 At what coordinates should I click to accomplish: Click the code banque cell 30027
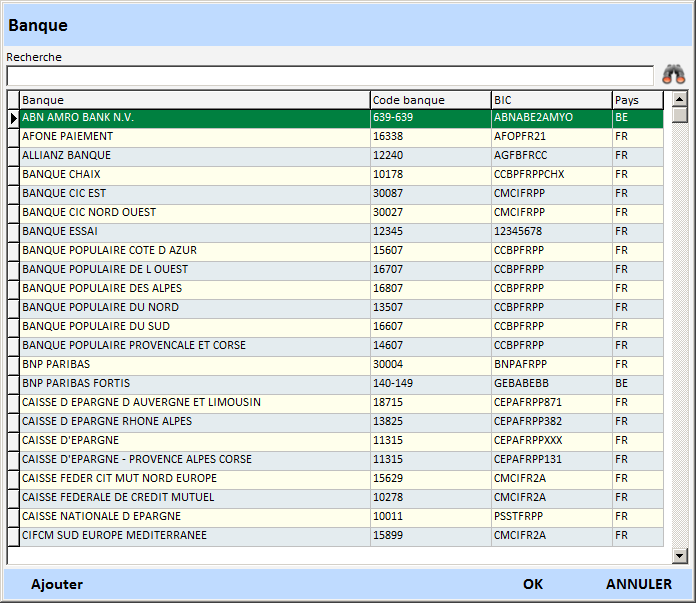click(x=431, y=213)
